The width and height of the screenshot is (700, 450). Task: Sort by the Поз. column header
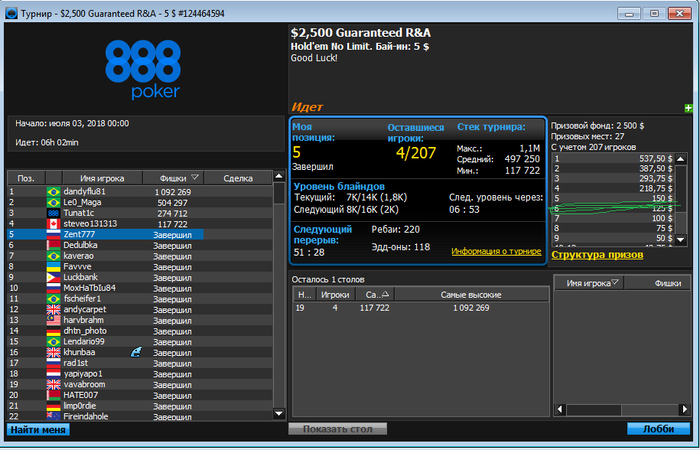pos(26,178)
